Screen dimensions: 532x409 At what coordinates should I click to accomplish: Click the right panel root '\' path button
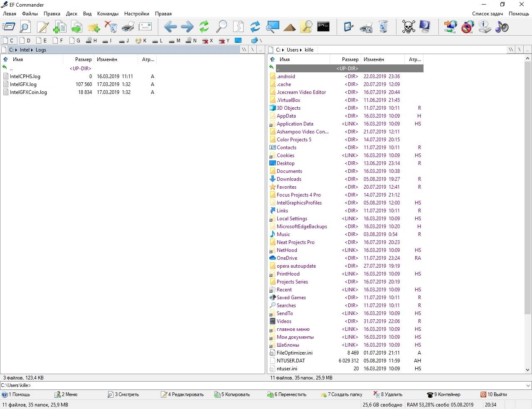pos(519,49)
